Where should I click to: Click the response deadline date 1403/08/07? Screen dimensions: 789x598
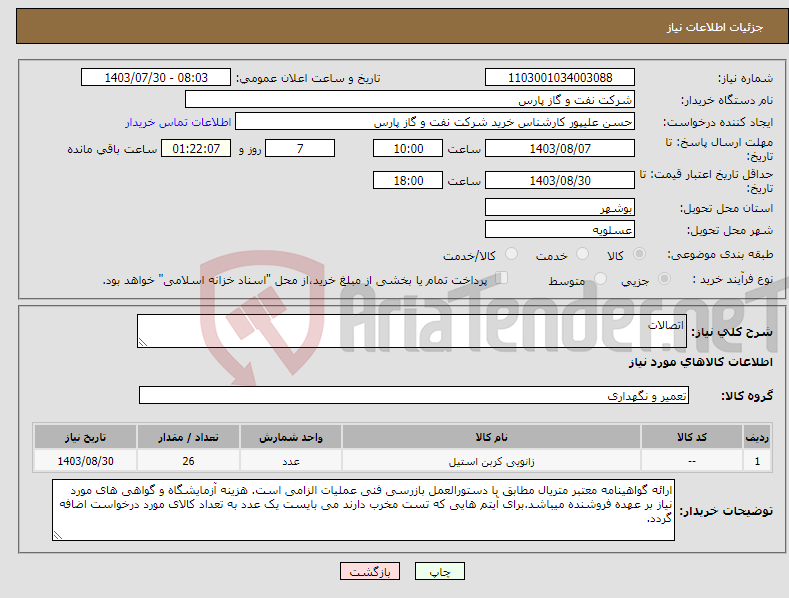click(x=560, y=148)
